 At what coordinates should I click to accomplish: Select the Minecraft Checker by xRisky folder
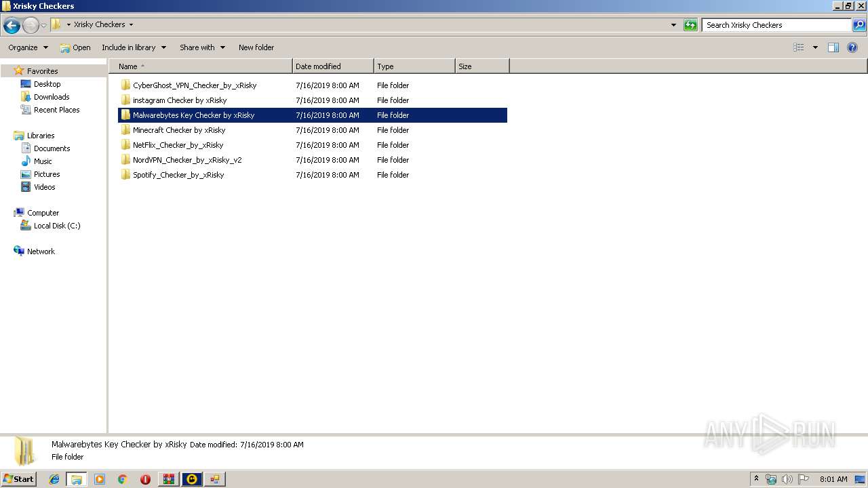[313, 130]
